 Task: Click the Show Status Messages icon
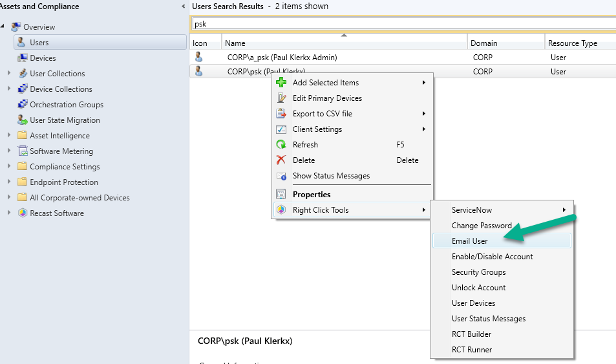281,176
